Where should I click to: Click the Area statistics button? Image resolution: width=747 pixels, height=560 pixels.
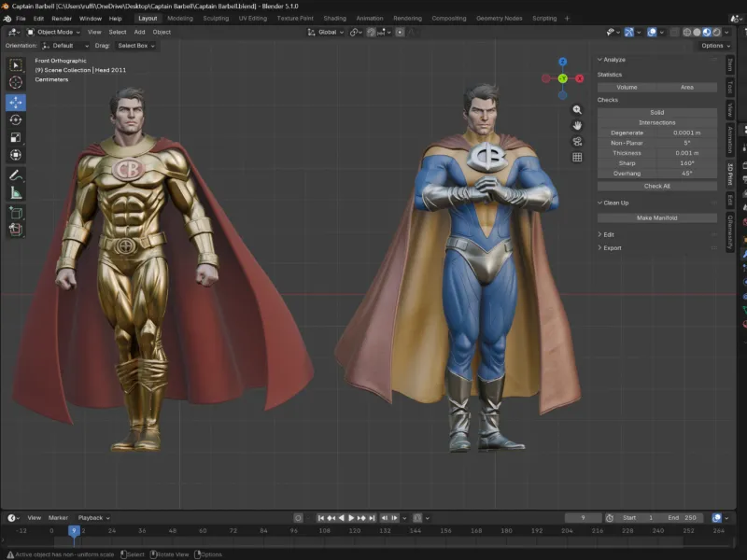(x=687, y=87)
